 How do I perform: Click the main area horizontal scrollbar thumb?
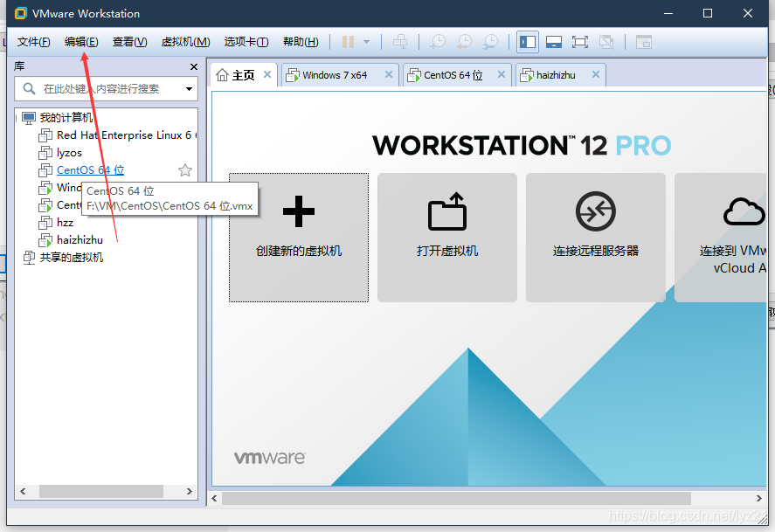point(456,499)
